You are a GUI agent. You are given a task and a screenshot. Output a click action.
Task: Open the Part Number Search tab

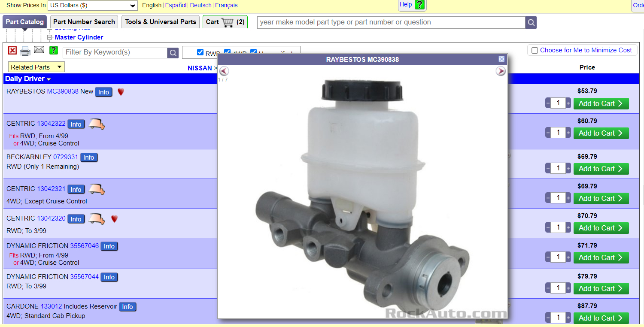pyautogui.click(x=84, y=22)
